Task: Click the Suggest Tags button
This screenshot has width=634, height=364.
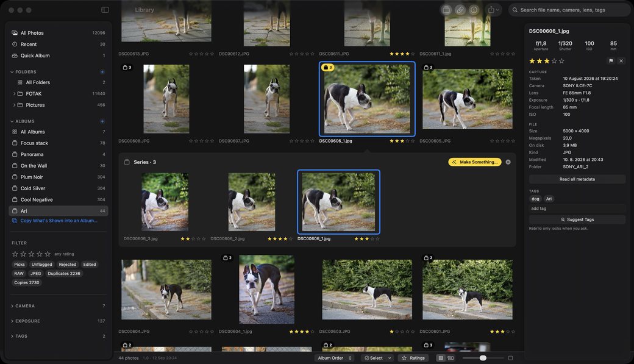Action: coord(577,219)
